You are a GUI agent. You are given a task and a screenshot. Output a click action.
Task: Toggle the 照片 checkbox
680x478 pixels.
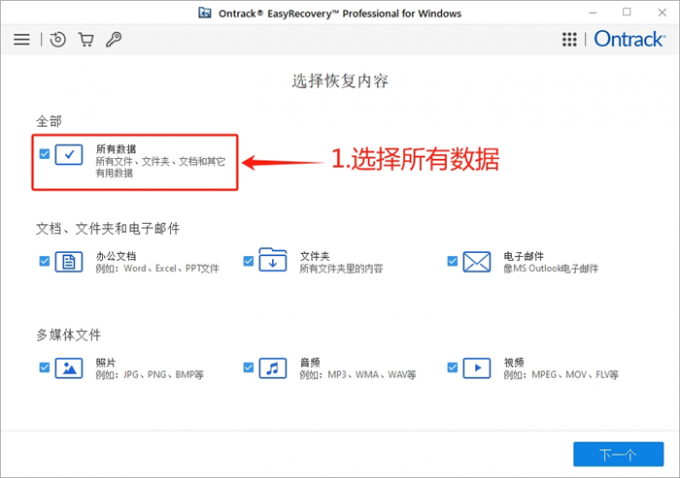click(44, 367)
